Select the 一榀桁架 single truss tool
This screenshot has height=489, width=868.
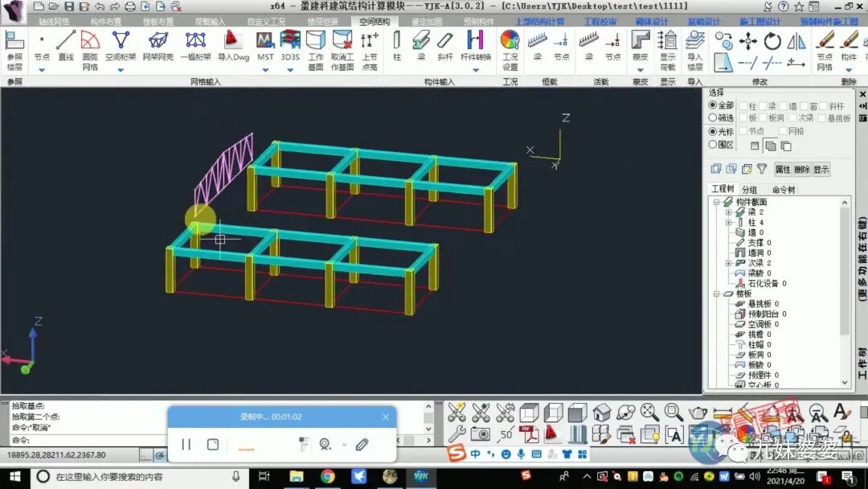195,47
